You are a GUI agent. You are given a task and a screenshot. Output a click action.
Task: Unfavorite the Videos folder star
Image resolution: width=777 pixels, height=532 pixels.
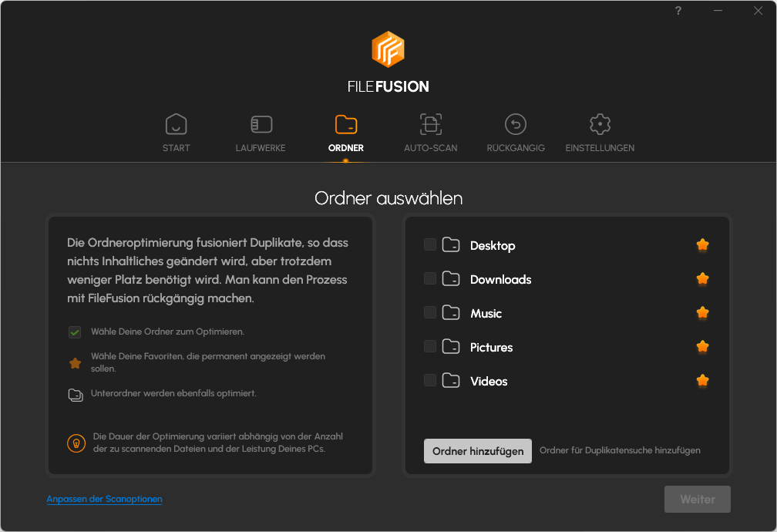702,380
